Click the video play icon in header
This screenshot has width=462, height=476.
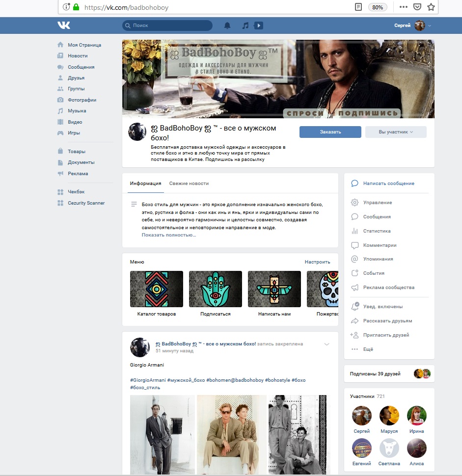(x=258, y=26)
